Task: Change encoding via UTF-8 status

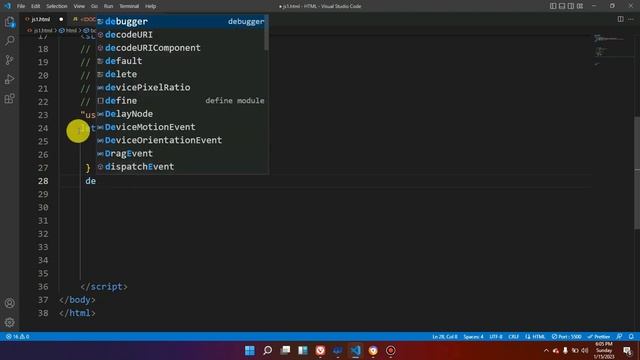Action: tap(496, 337)
